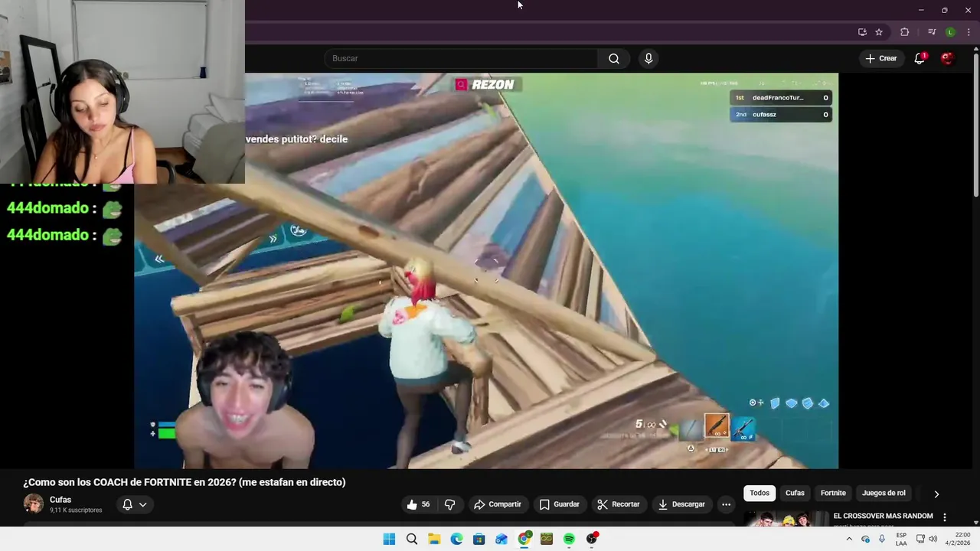
Task: Open the Cufas channel name link
Action: [x=60, y=500]
